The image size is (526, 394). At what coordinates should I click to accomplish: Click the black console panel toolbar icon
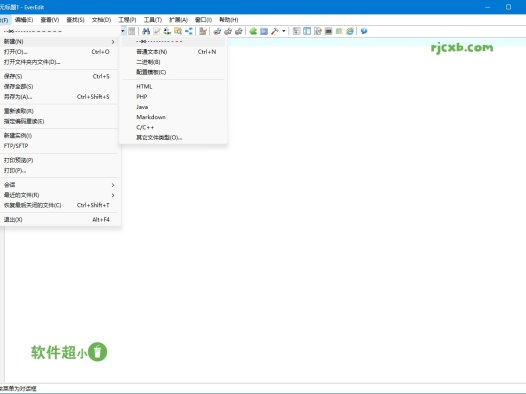click(x=328, y=31)
